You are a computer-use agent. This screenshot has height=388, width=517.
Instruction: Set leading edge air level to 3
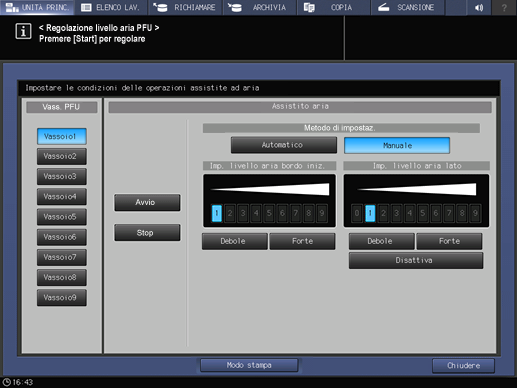pyautogui.click(x=243, y=213)
